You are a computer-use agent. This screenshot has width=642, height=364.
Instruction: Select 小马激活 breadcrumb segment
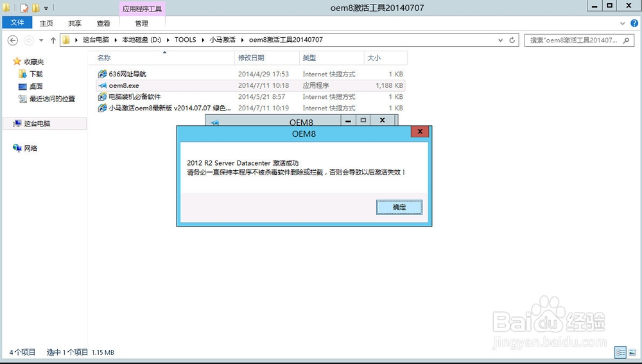[x=222, y=40]
